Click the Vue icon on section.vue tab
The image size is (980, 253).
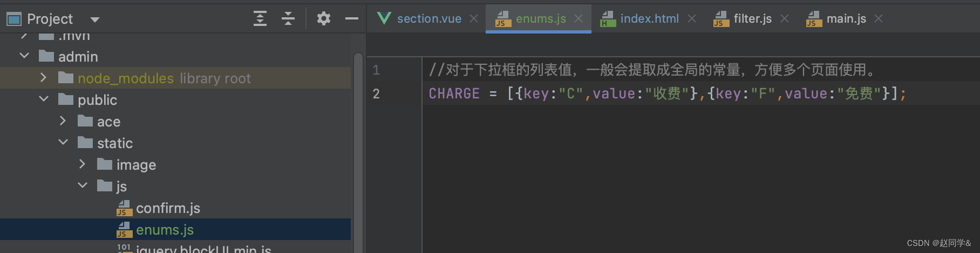click(384, 18)
